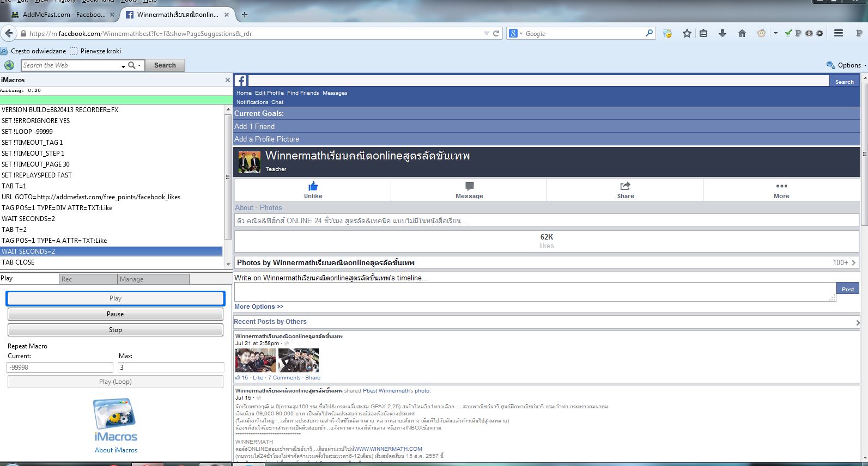Viewport: 868px width, 466px height.
Task: Click the Max repeat count input field
Action: point(171,367)
